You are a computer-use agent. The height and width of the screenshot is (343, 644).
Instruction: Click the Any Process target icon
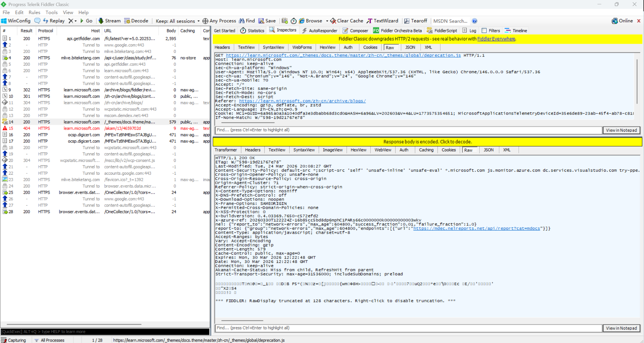point(205,21)
